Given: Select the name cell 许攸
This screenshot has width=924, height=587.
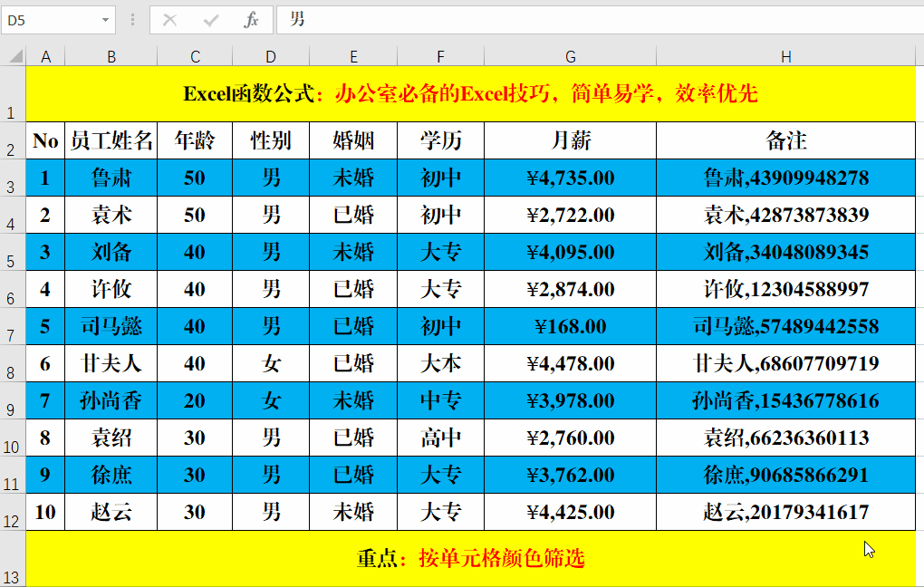Looking at the screenshot, I should (x=111, y=289).
